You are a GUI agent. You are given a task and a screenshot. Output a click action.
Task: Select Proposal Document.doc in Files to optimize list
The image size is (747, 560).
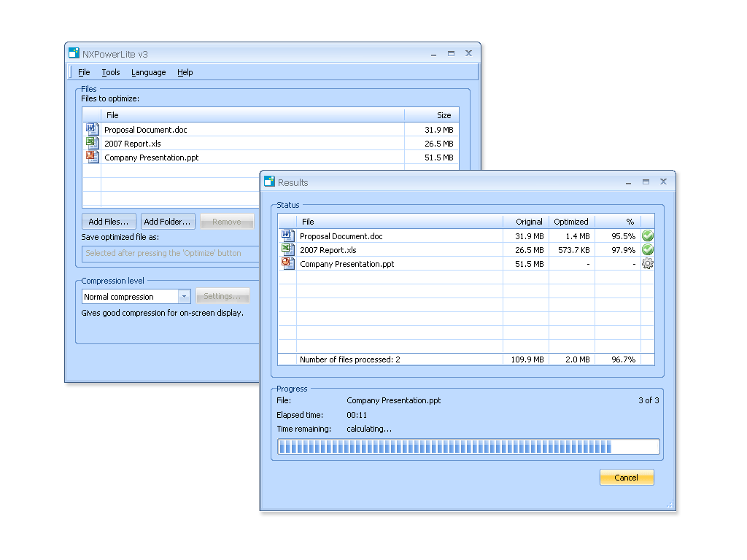pos(271,130)
